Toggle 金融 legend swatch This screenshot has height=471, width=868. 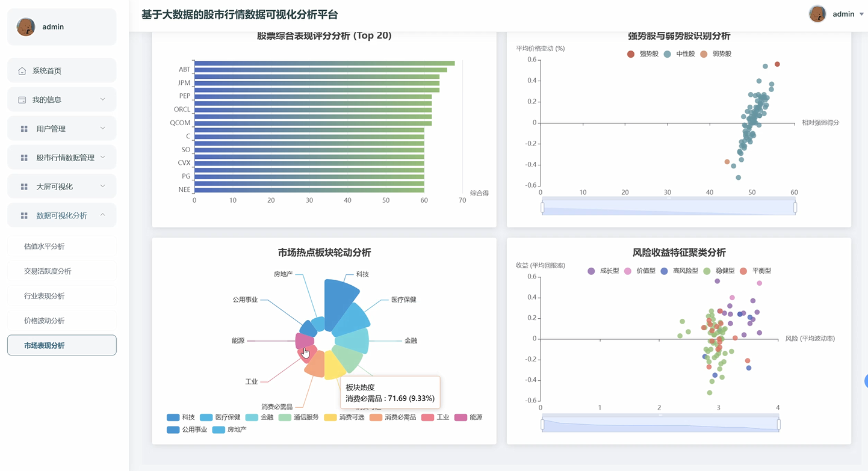pos(252,417)
